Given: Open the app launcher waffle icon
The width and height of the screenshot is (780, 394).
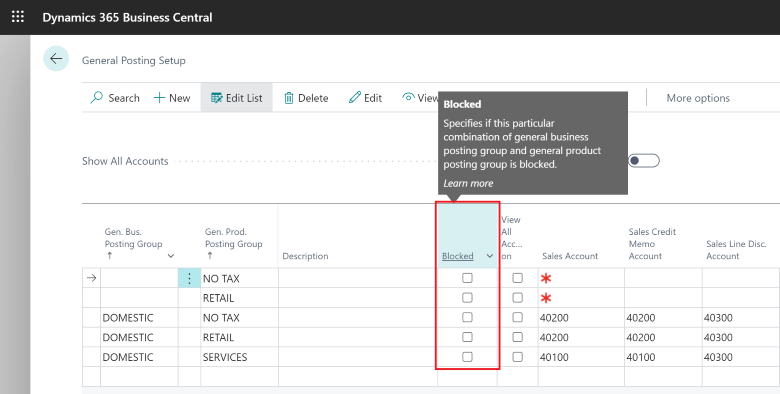Looking at the screenshot, I should [17, 17].
